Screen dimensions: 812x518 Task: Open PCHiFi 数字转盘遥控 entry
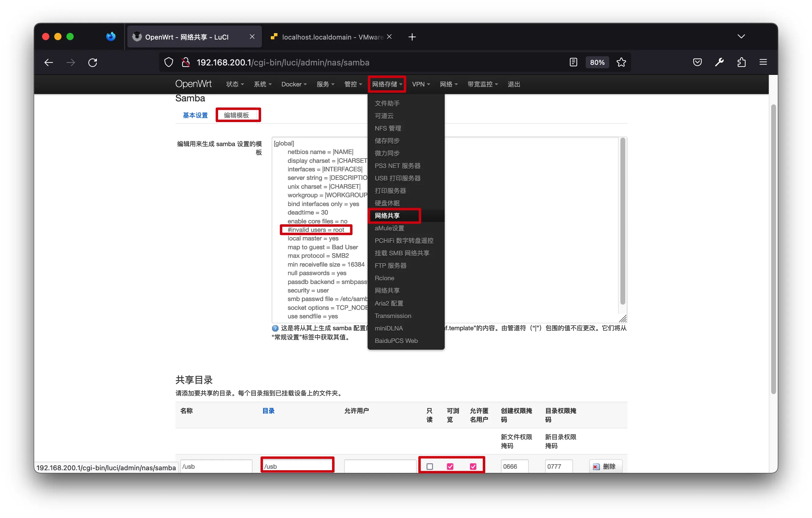pyautogui.click(x=406, y=241)
